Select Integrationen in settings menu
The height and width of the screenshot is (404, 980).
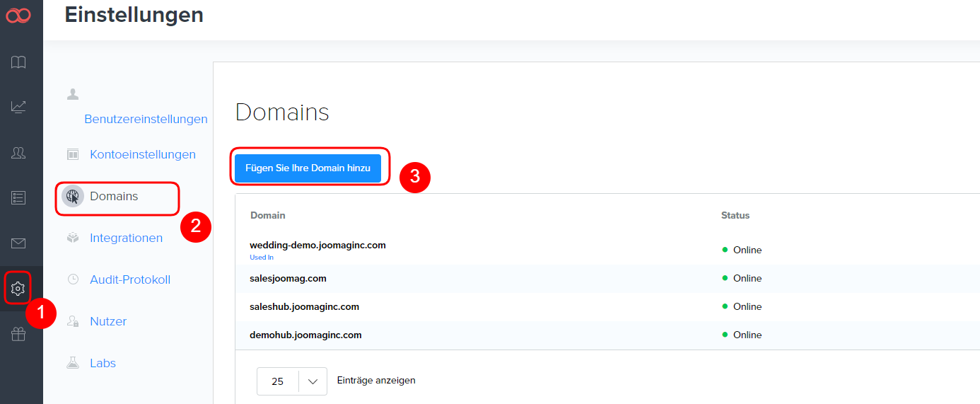(126, 238)
